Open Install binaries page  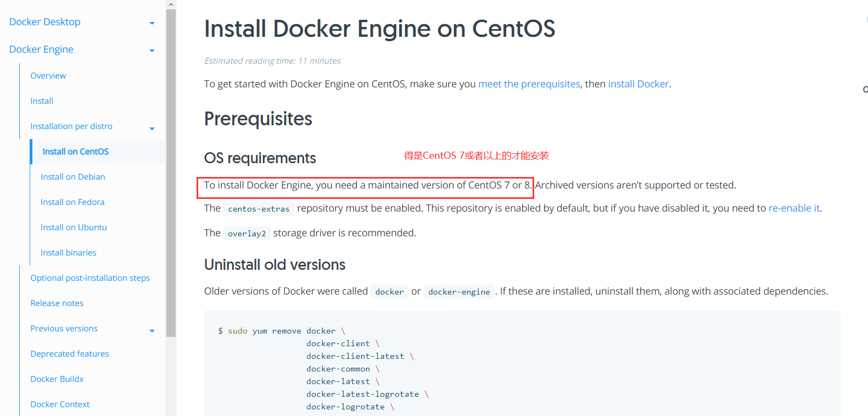[x=69, y=253]
